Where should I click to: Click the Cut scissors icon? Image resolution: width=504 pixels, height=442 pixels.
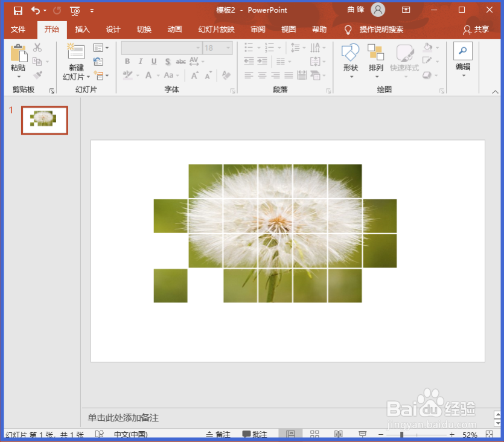coord(37,48)
